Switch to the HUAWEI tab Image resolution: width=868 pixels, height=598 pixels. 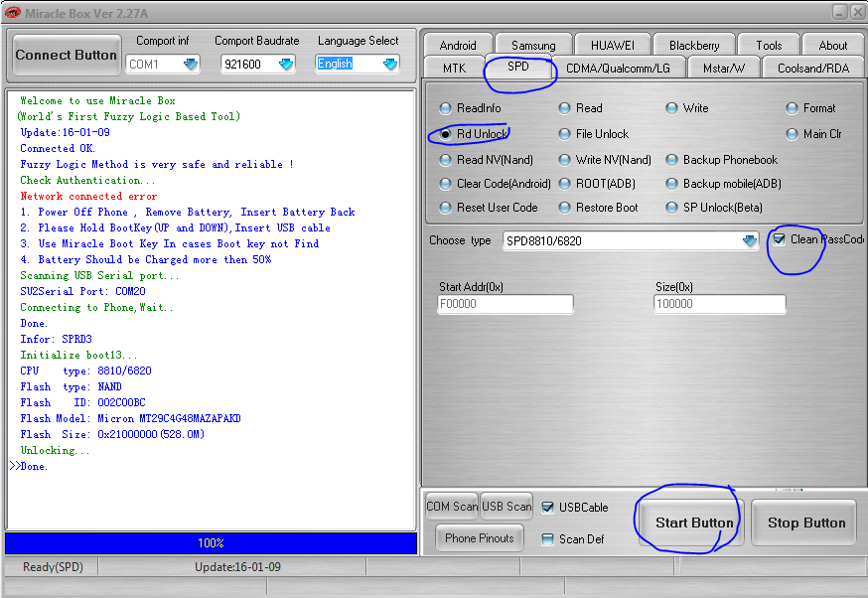612,45
